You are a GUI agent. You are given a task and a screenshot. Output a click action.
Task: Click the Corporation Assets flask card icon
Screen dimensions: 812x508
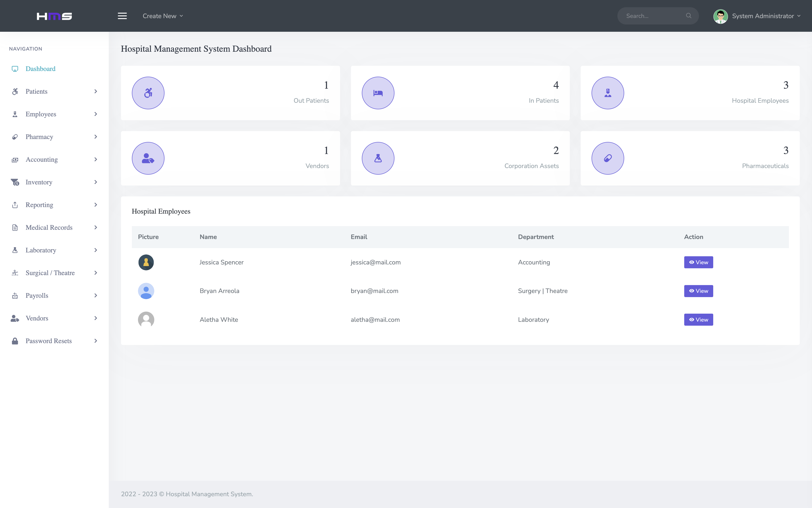click(378, 158)
